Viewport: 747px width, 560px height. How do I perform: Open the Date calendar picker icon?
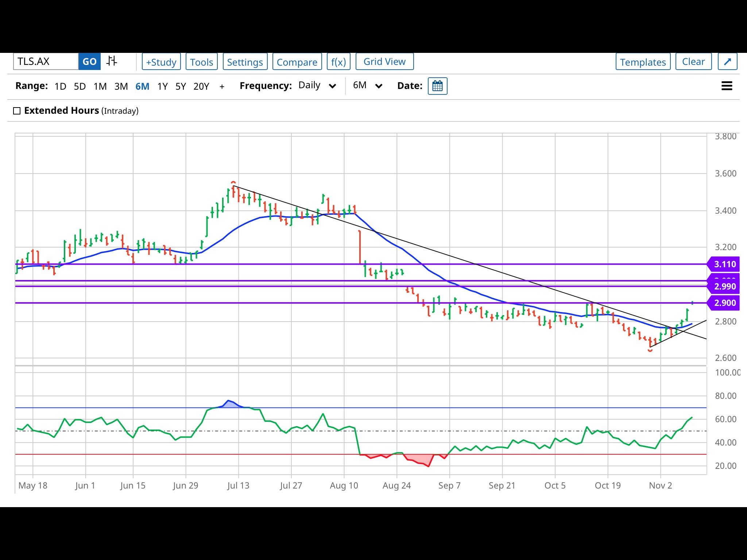pos(437,86)
